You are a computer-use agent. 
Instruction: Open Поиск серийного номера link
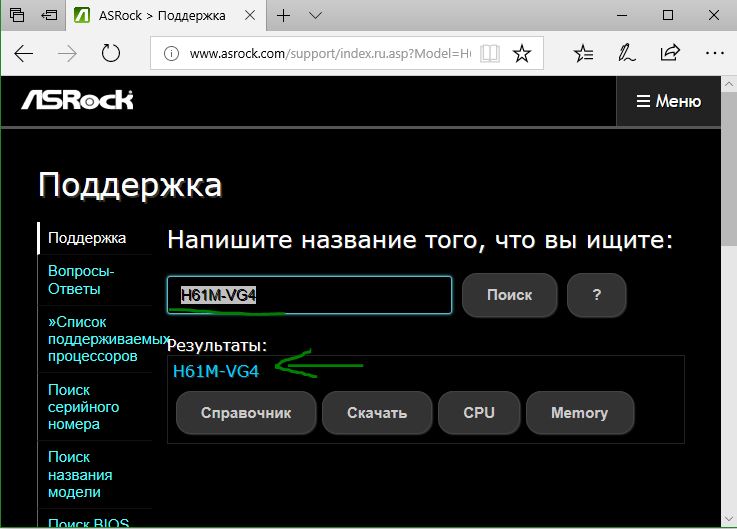pos(83,407)
